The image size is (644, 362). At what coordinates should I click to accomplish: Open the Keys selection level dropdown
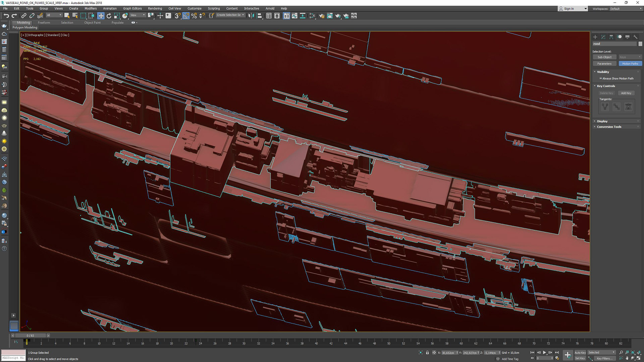[x=630, y=57]
